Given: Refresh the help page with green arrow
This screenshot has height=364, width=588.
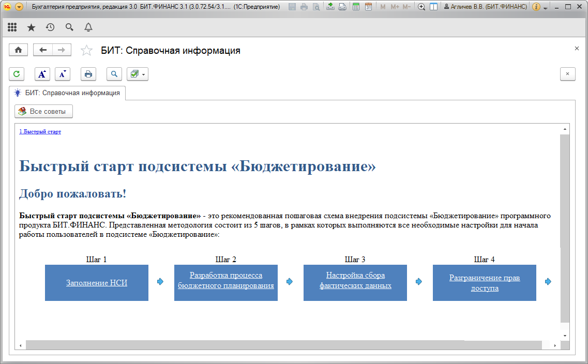Looking at the screenshot, I should click(17, 74).
